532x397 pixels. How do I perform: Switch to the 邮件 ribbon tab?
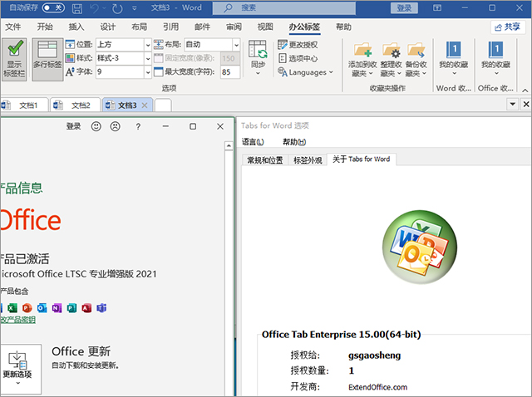[x=202, y=27]
